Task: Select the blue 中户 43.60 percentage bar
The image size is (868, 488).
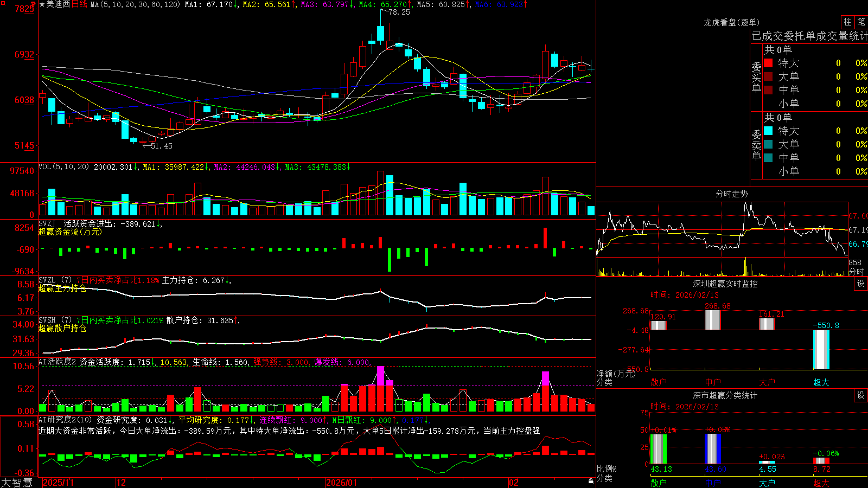Action: (x=713, y=449)
